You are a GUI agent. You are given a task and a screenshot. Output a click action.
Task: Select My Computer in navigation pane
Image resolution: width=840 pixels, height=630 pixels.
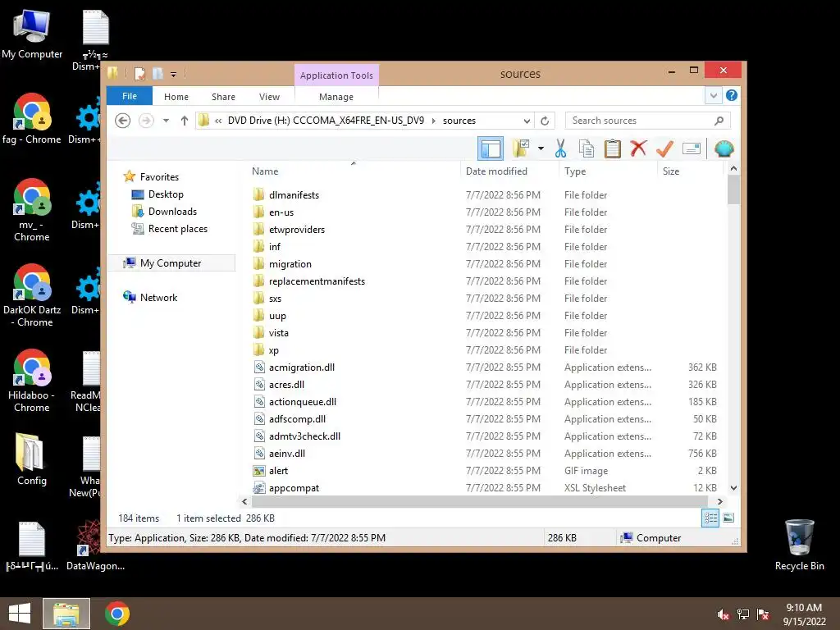[x=171, y=263]
